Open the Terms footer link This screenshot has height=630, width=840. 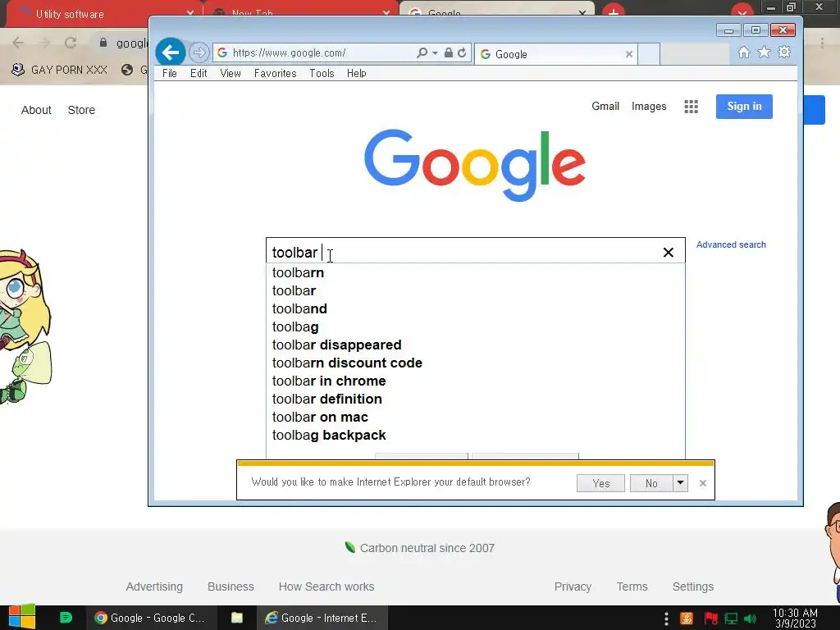632,587
